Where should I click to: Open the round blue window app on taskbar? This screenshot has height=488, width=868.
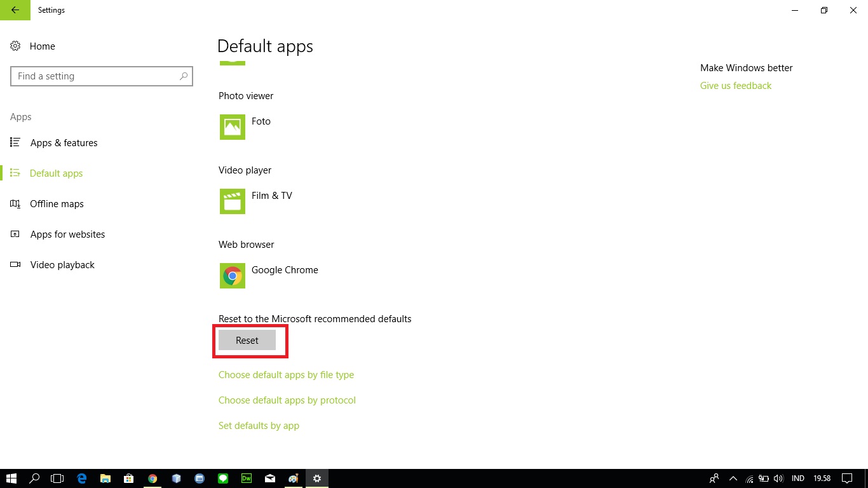point(200,478)
